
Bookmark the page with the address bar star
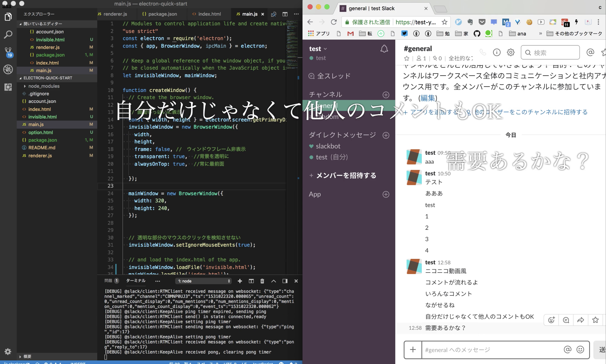(444, 22)
